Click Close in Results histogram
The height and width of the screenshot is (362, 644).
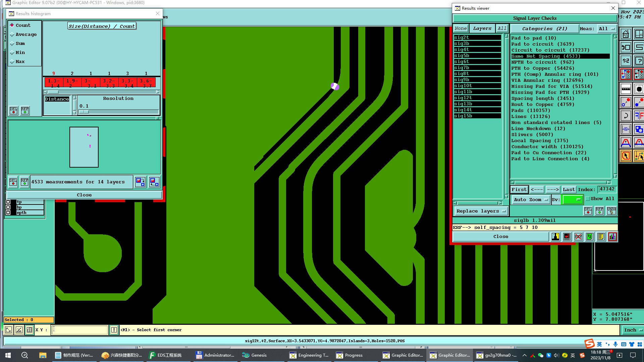[84, 195]
